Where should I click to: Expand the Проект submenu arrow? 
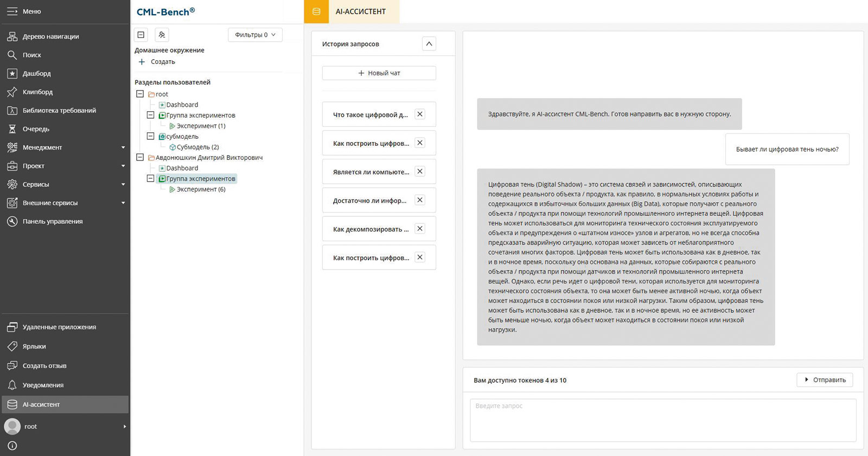[123, 166]
